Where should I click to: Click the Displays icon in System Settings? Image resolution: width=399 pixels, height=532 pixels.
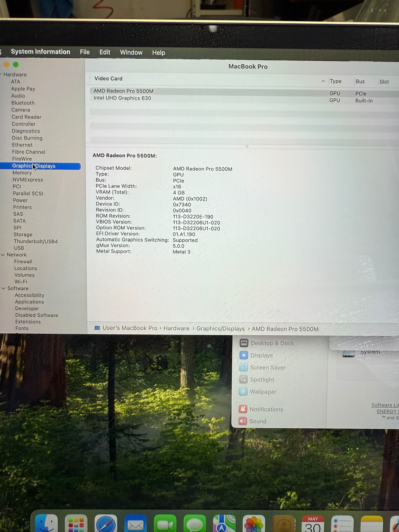(244, 355)
